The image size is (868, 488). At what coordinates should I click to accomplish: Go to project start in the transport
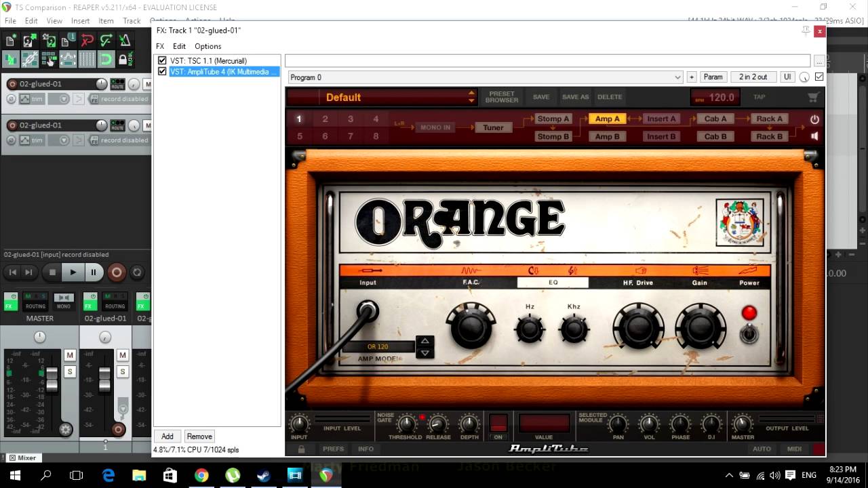coord(12,272)
